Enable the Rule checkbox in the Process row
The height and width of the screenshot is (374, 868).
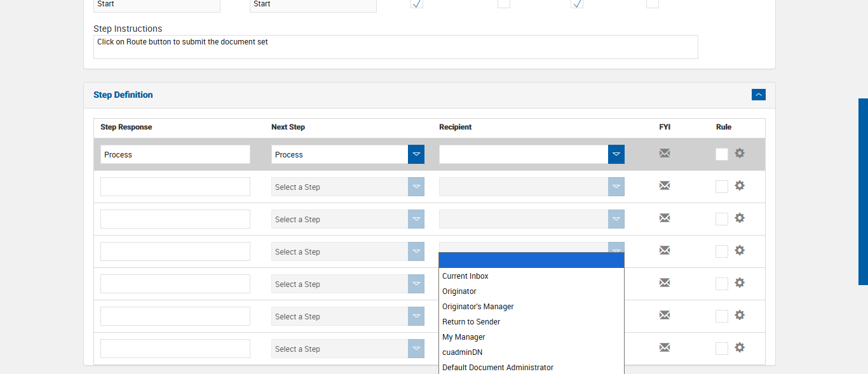pyautogui.click(x=722, y=154)
